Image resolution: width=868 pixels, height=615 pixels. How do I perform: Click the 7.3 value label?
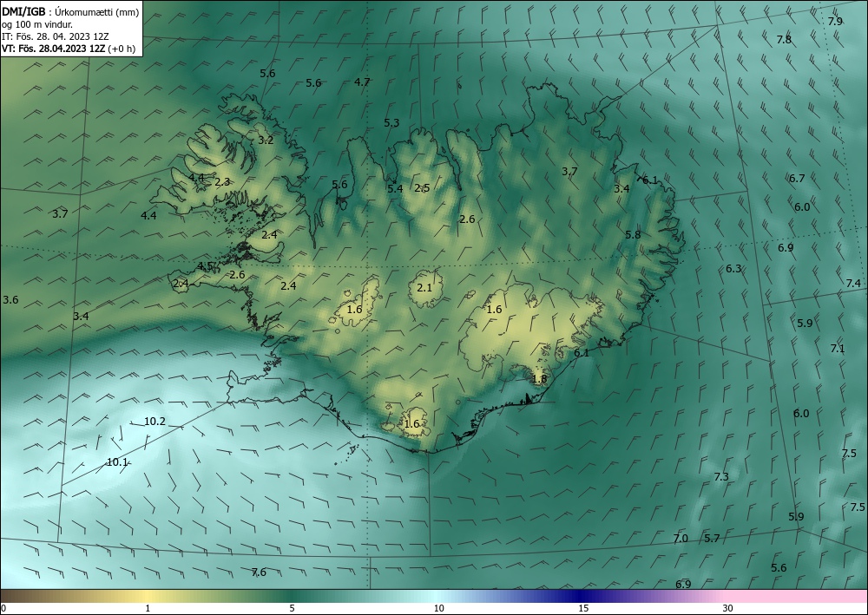pyautogui.click(x=721, y=477)
